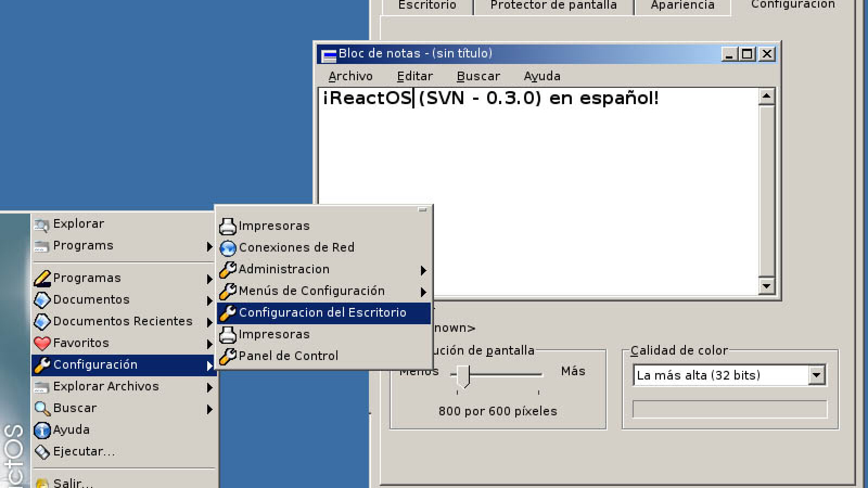This screenshot has height=488, width=868.
Task: Expand the Administracion submenu arrow
Action: pos(423,270)
